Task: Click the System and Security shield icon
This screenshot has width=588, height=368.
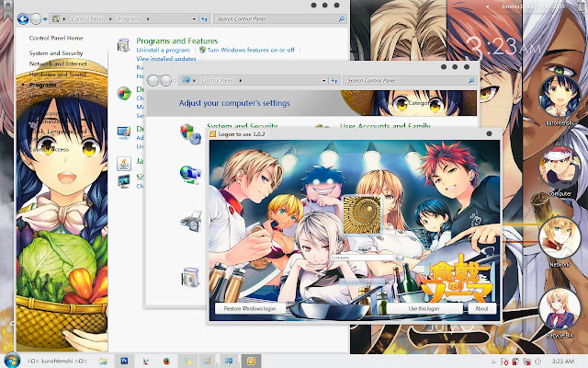Action: 190,134
